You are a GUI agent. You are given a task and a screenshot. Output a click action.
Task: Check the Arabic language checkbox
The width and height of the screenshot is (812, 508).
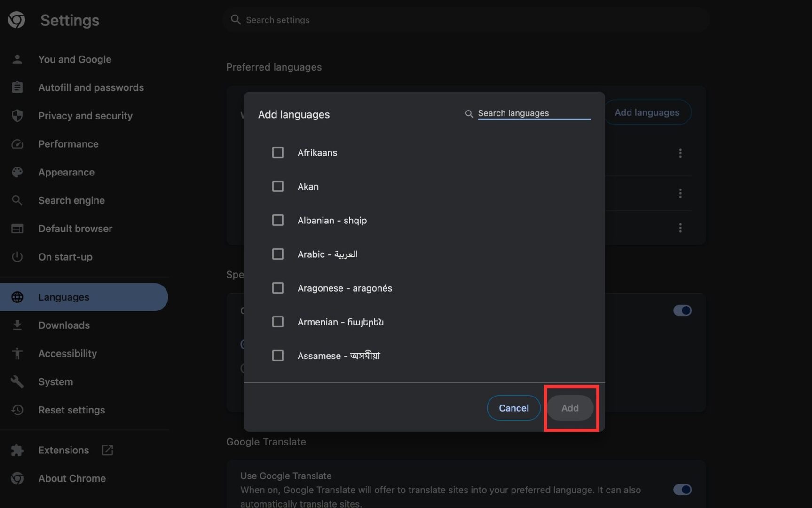pos(277,254)
